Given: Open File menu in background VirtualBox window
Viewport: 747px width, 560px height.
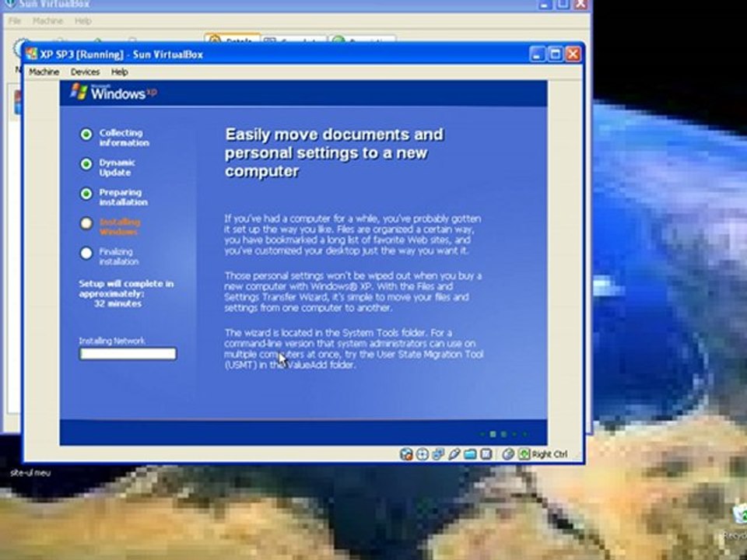Looking at the screenshot, I should pyautogui.click(x=15, y=21).
